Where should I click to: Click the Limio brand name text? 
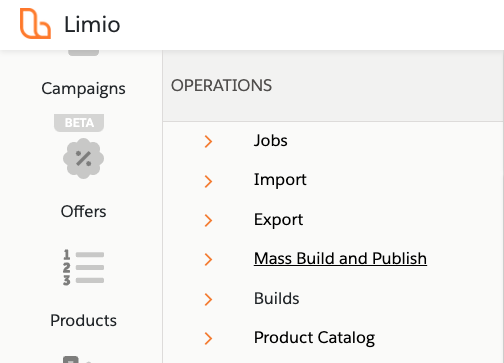coord(92,24)
